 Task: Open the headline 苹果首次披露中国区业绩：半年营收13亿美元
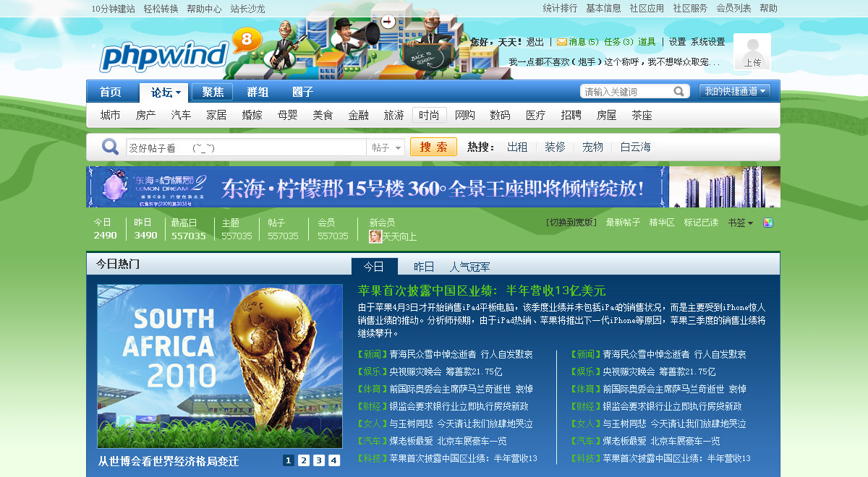[x=482, y=291]
